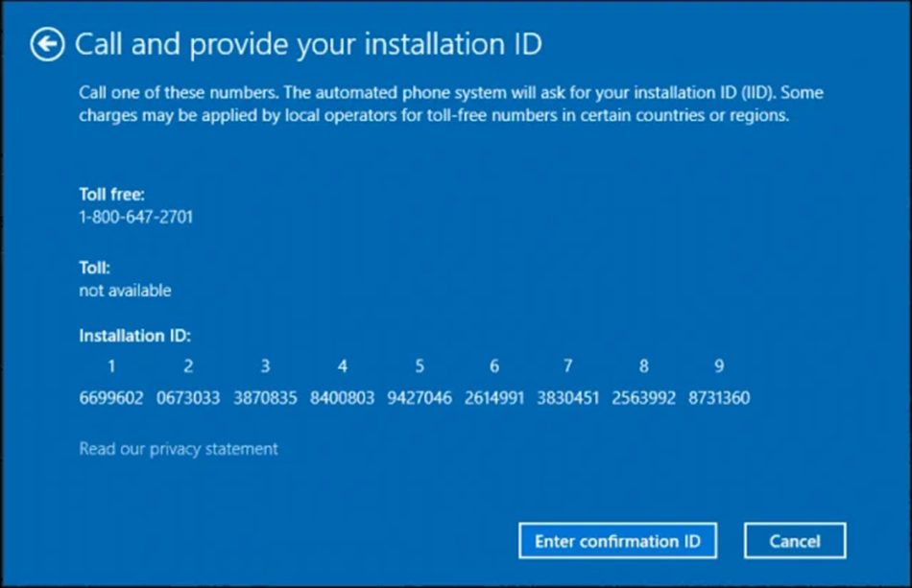Select installation ID group 1 value 6699602
The image size is (912, 588).
point(111,397)
